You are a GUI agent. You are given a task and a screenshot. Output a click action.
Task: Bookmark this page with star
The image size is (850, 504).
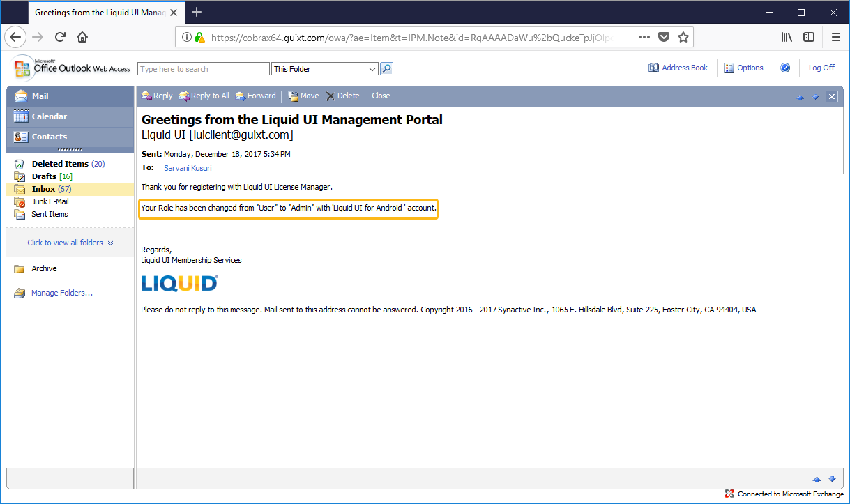coord(683,37)
